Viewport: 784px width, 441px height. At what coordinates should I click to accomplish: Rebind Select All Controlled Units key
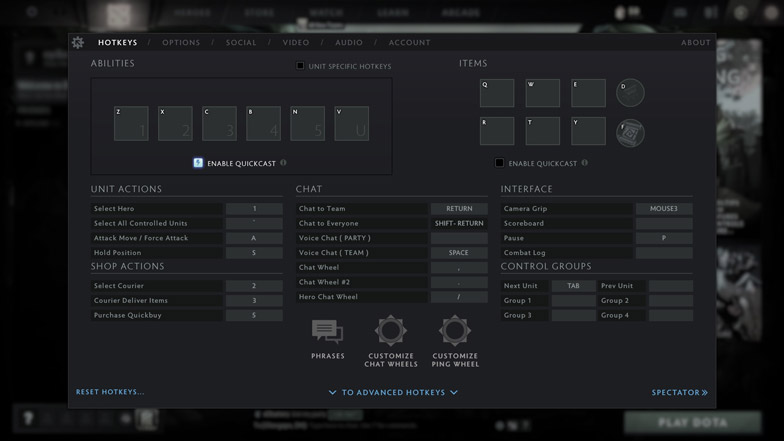pyautogui.click(x=254, y=223)
